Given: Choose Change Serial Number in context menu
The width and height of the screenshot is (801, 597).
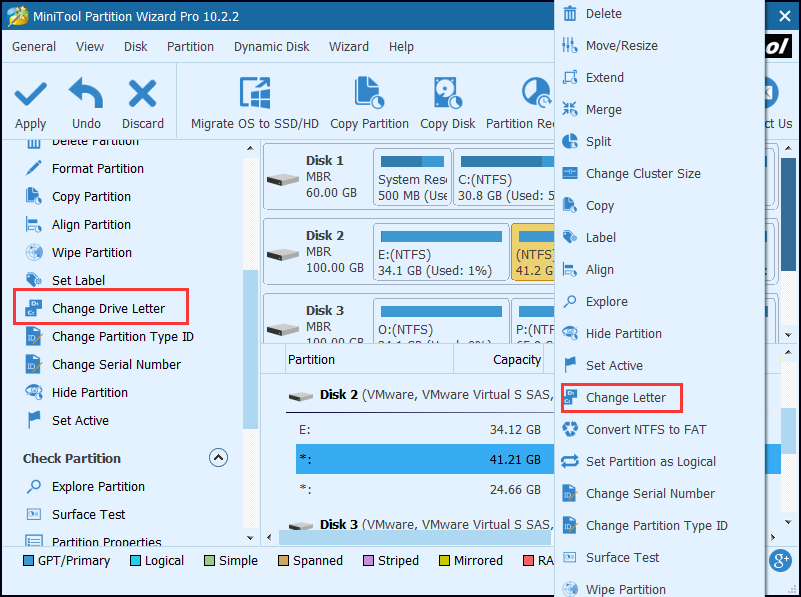Looking at the screenshot, I should [650, 494].
